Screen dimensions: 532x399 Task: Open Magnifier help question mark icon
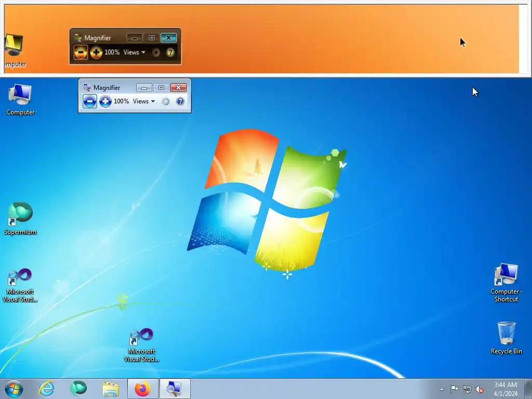click(180, 101)
